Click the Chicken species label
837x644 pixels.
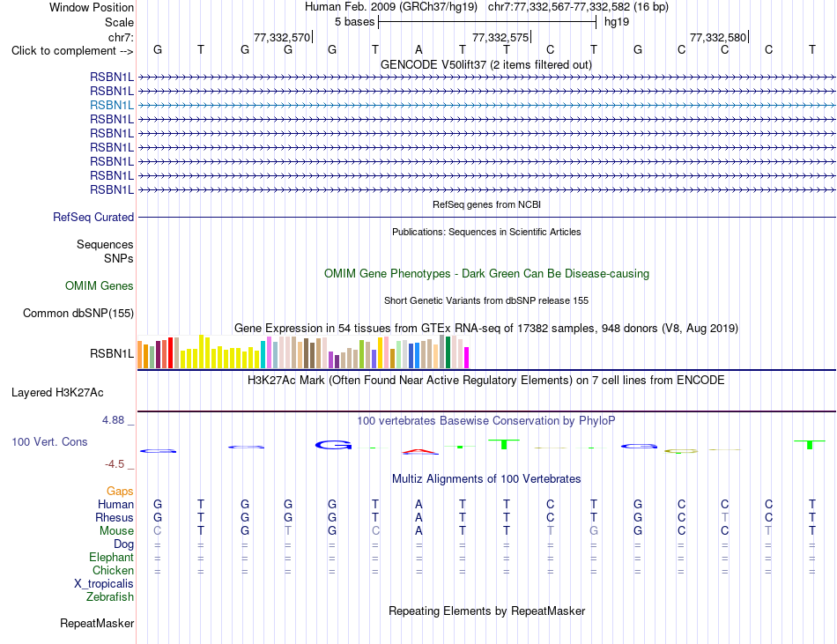[113, 570]
